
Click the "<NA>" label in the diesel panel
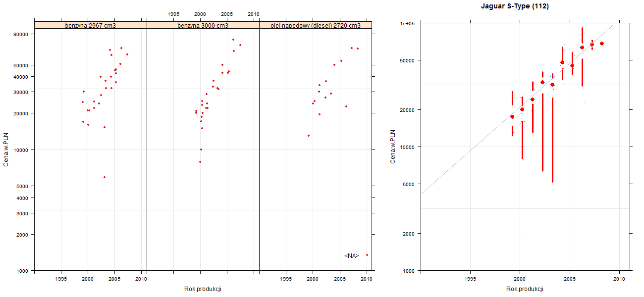(352, 255)
